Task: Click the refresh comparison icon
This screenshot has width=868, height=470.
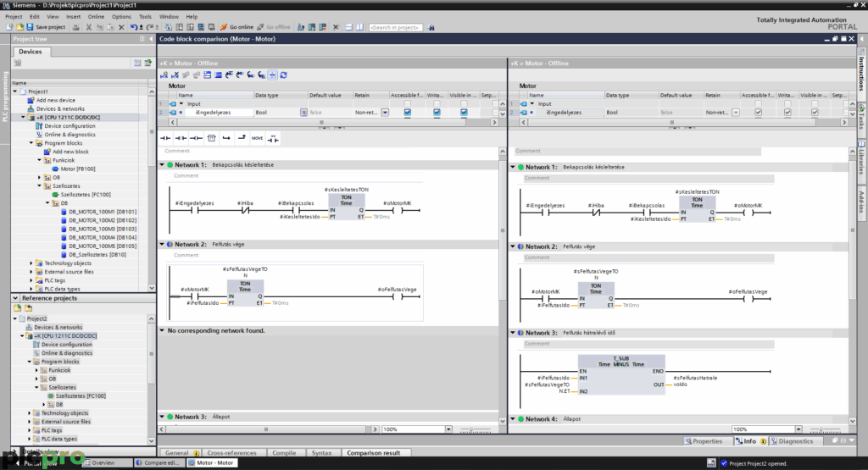Action: click(283, 75)
